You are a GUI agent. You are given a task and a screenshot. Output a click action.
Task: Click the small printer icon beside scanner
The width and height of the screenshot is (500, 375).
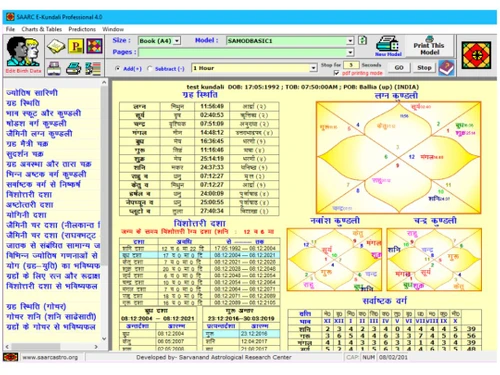pos(73,68)
